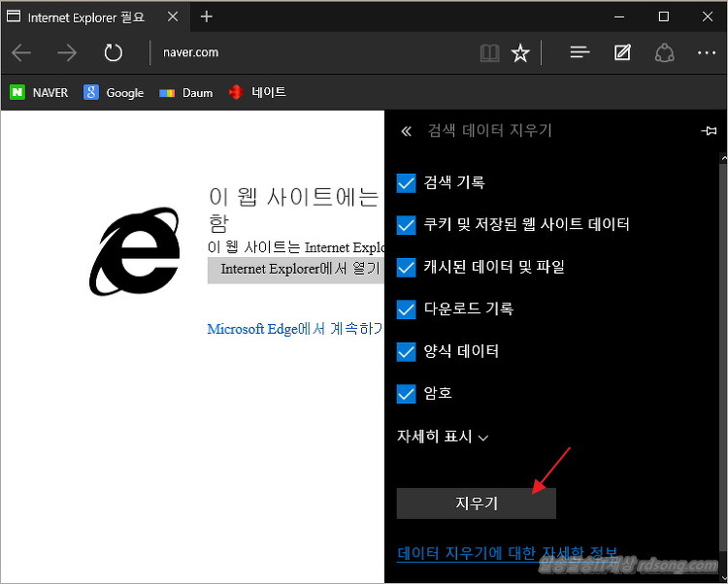The image size is (728, 584).
Task: Click the naver.com address bar
Action: pos(291,53)
